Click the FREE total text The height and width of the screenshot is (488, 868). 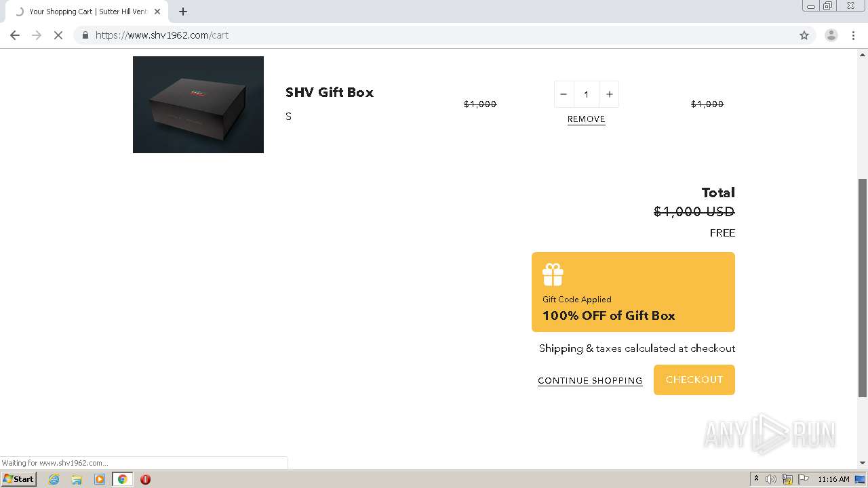[722, 232]
